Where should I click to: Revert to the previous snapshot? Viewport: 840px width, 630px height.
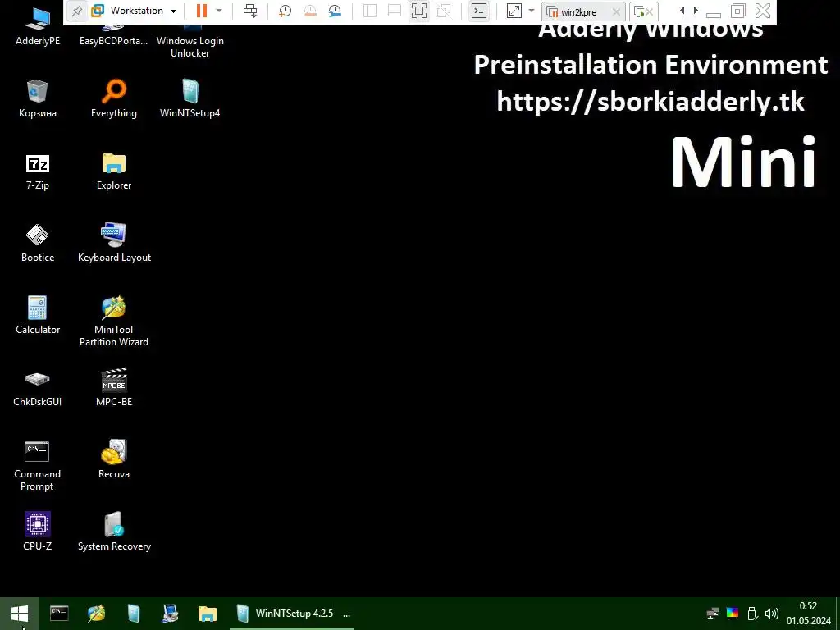pyautogui.click(x=309, y=11)
